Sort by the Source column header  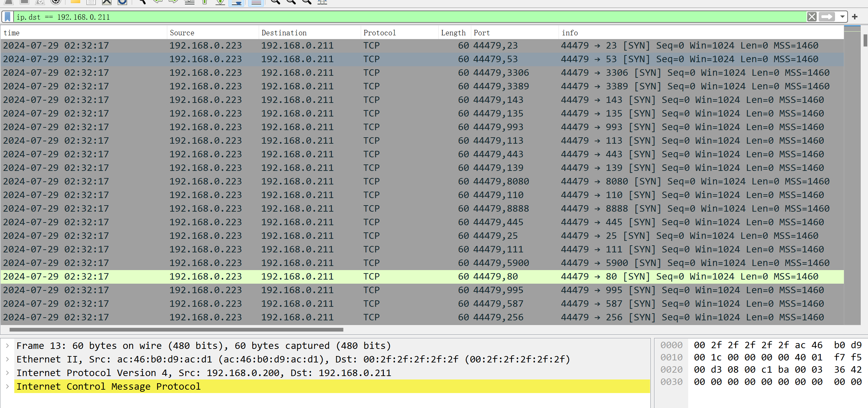pos(182,33)
